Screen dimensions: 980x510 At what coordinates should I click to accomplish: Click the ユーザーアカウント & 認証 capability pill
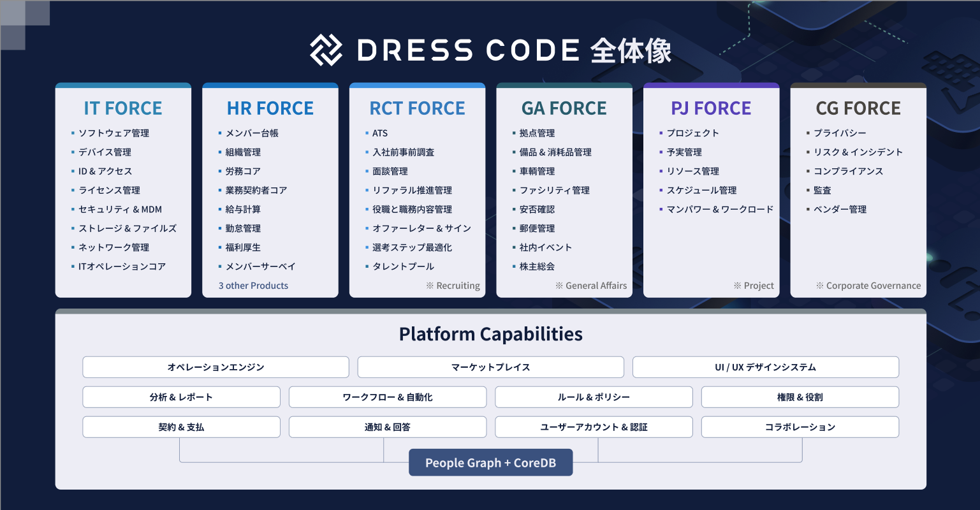click(593, 426)
